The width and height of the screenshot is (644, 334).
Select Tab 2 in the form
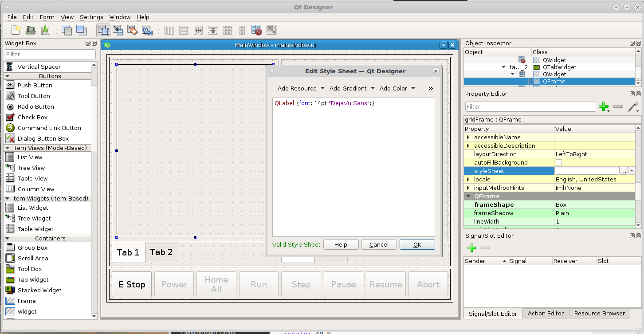click(161, 252)
